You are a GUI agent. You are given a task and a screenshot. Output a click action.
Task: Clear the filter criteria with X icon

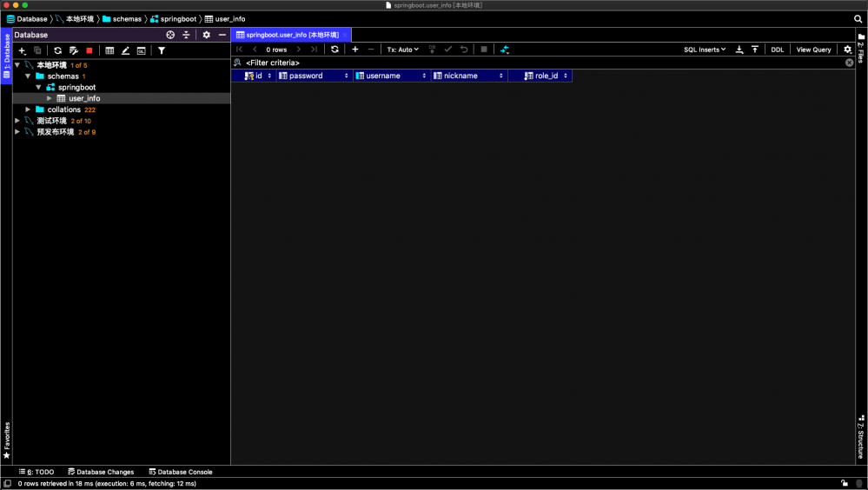[849, 63]
